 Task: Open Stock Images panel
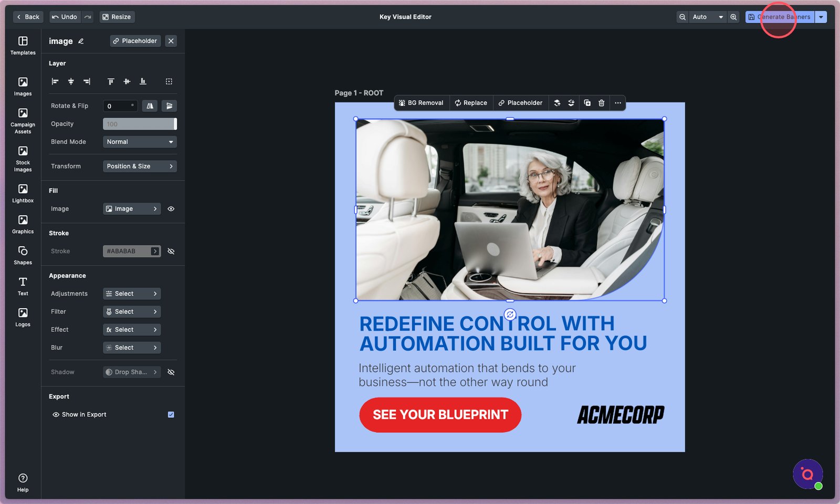click(x=23, y=159)
